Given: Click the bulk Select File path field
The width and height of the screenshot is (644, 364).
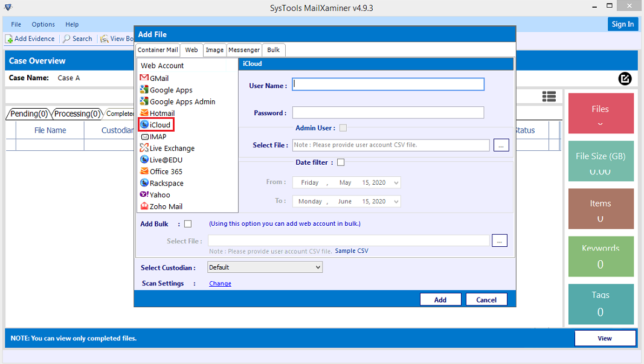Looking at the screenshot, I should click(x=349, y=241).
